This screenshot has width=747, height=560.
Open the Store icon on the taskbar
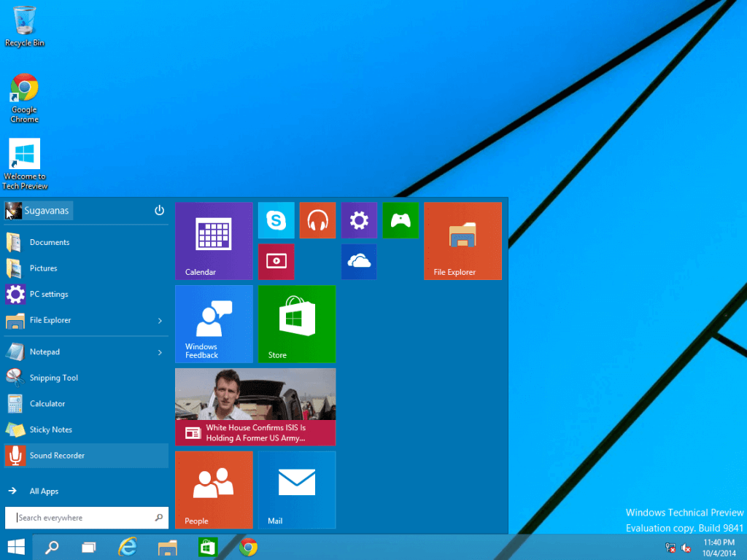(x=208, y=547)
